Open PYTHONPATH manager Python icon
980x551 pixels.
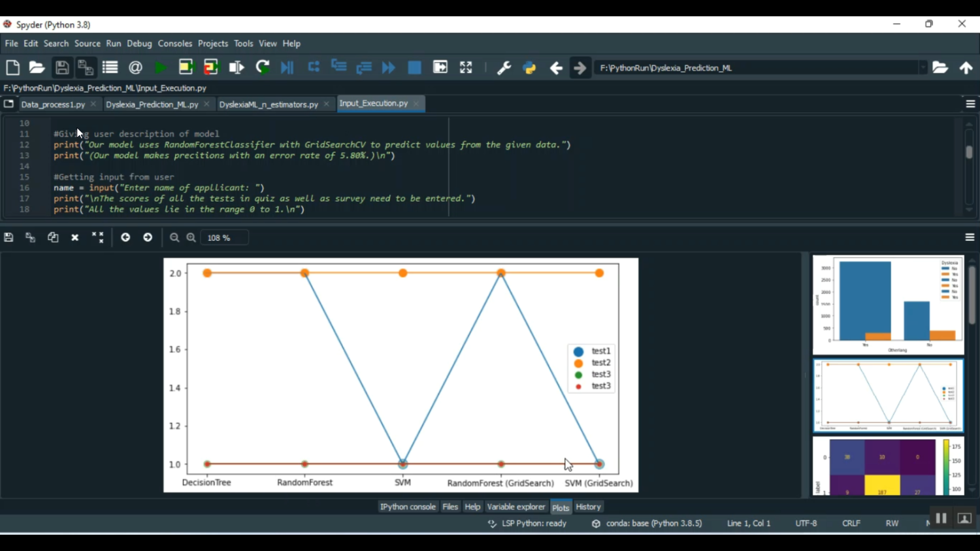click(x=529, y=68)
